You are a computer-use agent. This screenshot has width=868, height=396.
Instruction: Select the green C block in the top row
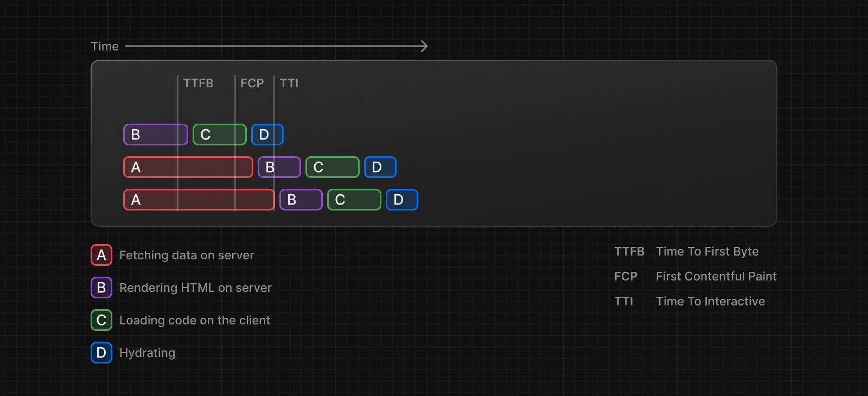[220, 135]
